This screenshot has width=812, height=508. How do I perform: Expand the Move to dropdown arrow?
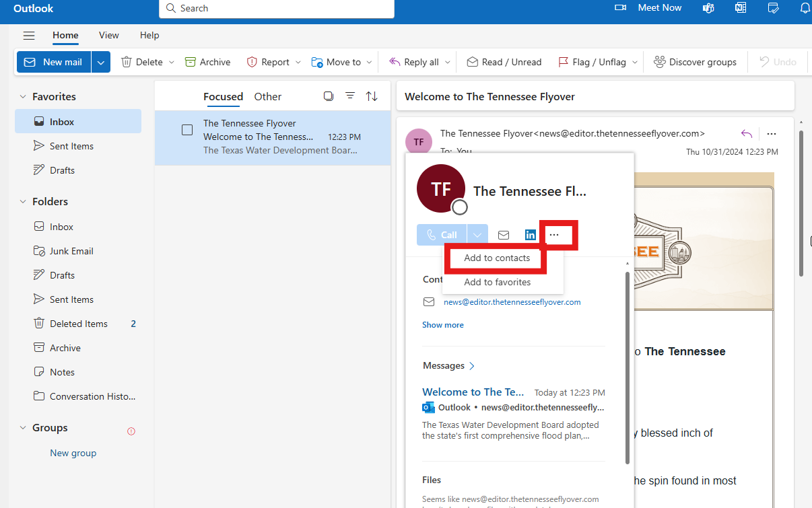pos(369,62)
